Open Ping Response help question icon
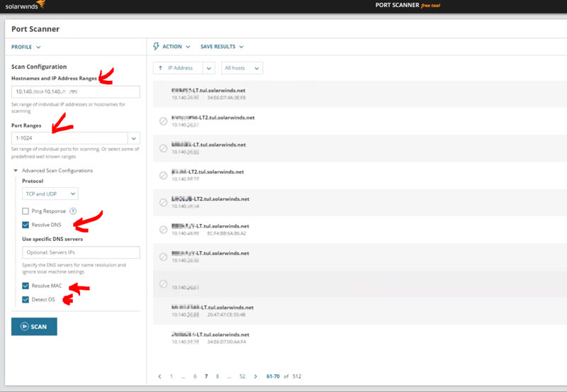The image size is (567, 392). click(73, 211)
